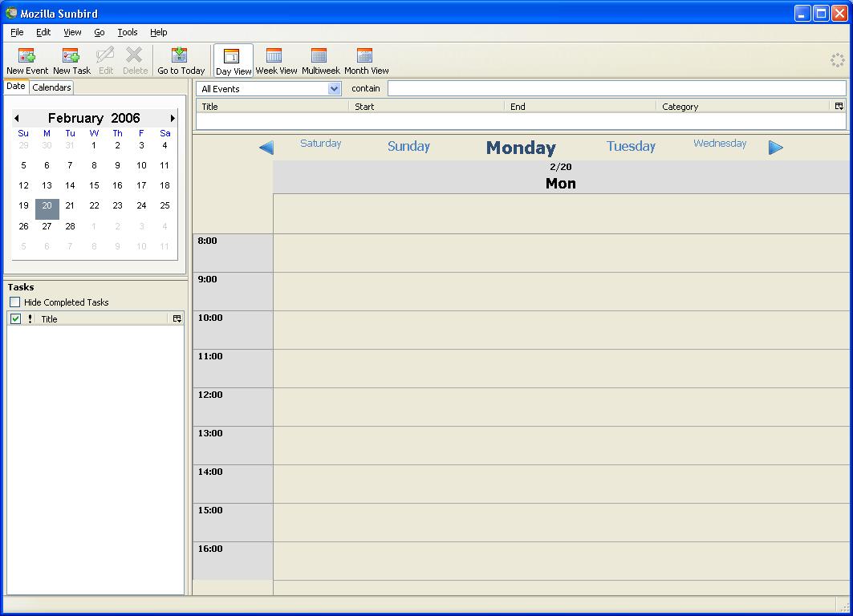Screen dimensions: 853x616
Task: Go to previous month in mini calendar
Action: (17, 119)
